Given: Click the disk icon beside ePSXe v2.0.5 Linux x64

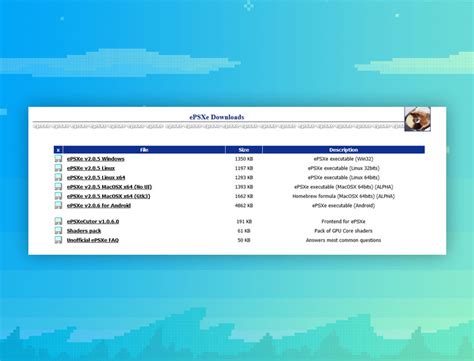Looking at the screenshot, I should [58, 177].
